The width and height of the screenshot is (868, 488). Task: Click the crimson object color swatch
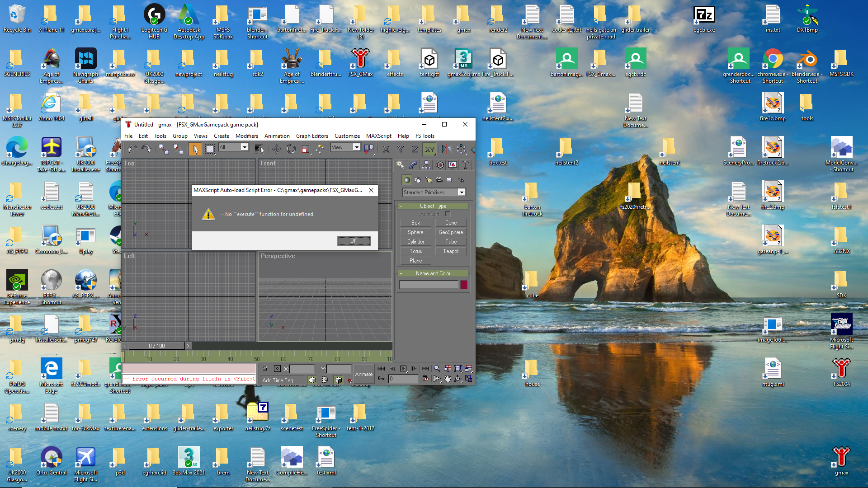[x=464, y=285]
